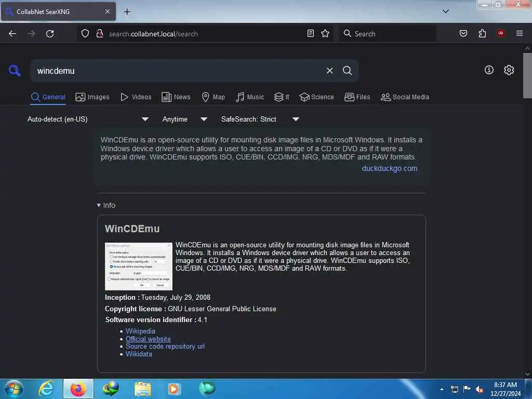
Task: Click the page vertical scrollbar thumb
Action: [x=527, y=75]
